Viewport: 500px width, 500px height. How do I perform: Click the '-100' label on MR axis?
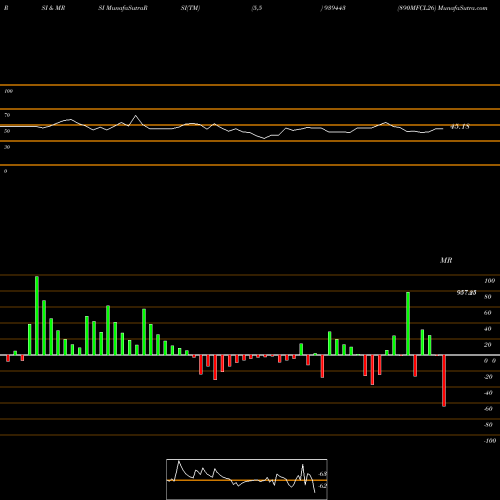490,441
